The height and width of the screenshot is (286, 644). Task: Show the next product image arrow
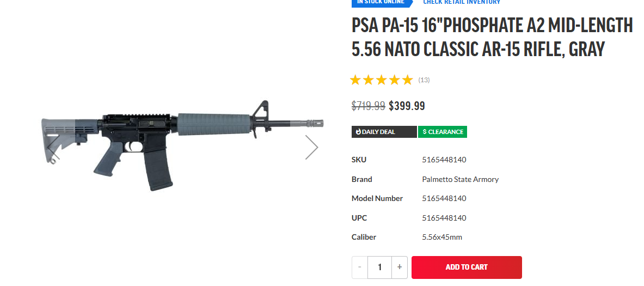[311, 147]
